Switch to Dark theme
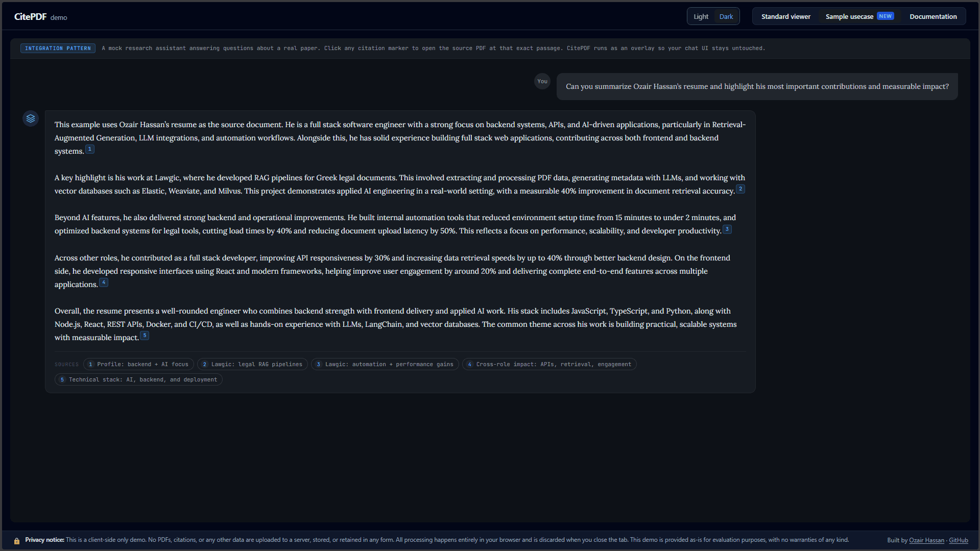Image resolution: width=980 pixels, height=551 pixels. [x=726, y=16]
